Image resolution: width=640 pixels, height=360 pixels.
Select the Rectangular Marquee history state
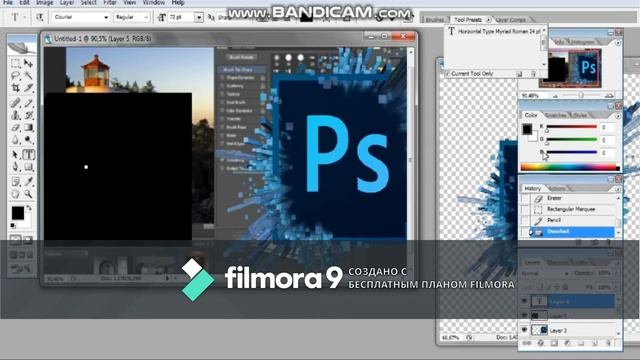[x=572, y=209]
